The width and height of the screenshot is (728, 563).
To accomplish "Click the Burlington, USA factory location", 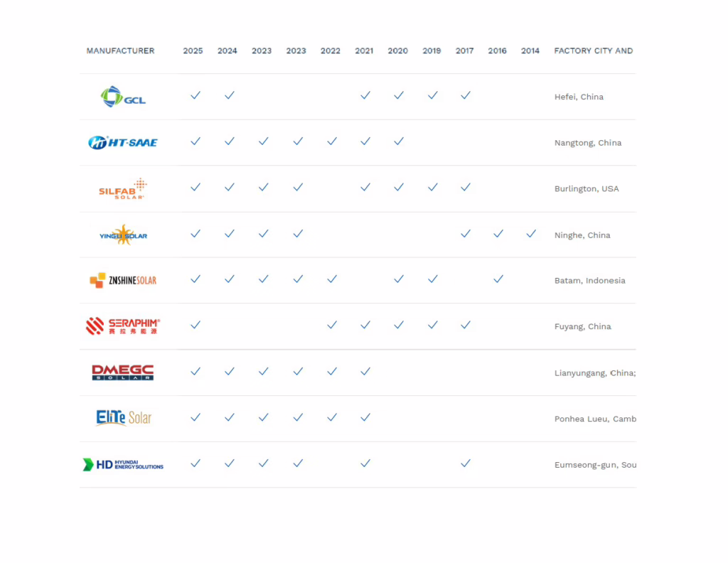I will (587, 189).
